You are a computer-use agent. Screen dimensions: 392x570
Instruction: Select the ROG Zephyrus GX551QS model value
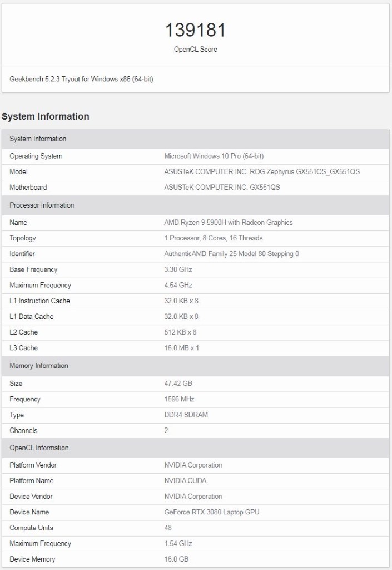pos(262,172)
